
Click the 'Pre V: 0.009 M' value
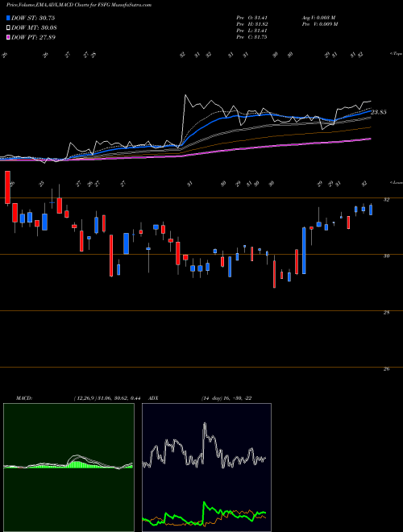[x=319, y=24]
